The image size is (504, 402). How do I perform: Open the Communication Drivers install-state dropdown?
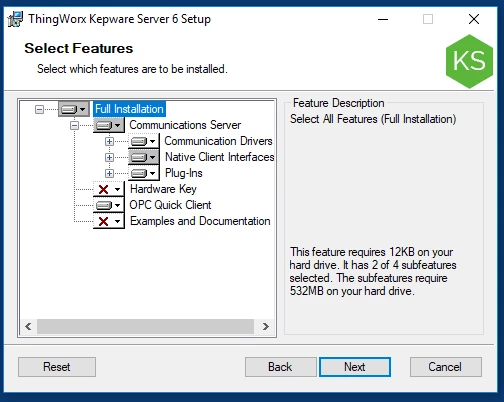click(144, 141)
